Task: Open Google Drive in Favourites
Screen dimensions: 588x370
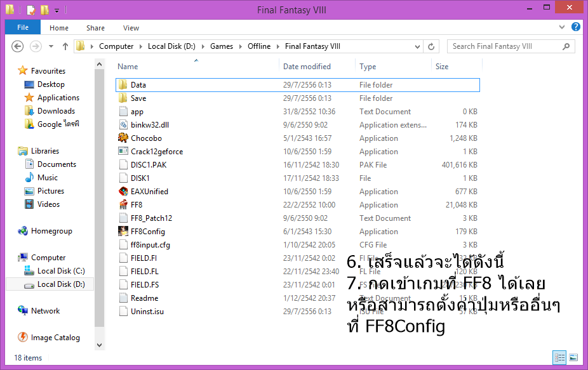Action: click(x=51, y=124)
